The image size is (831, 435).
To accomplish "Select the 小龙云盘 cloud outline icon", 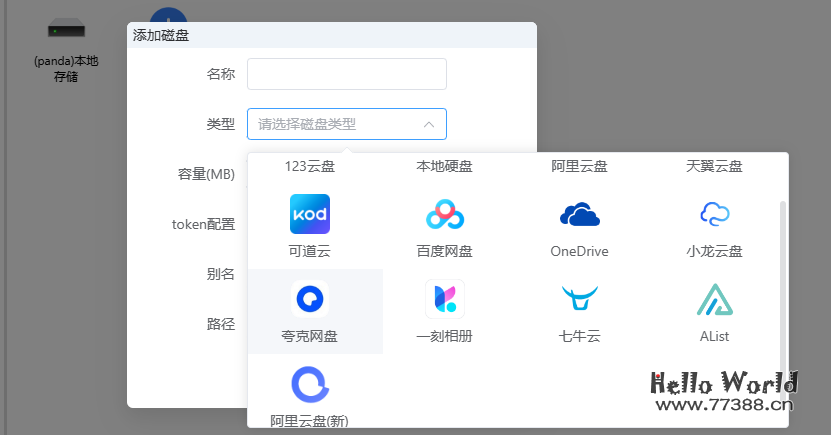I will coord(714,214).
